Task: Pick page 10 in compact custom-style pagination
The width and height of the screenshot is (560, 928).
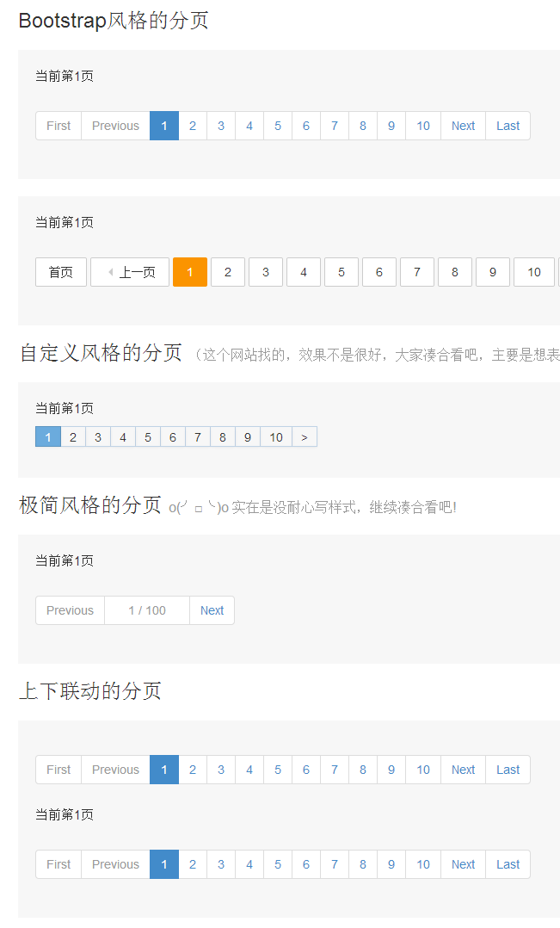Action: (x=276, y=437)
